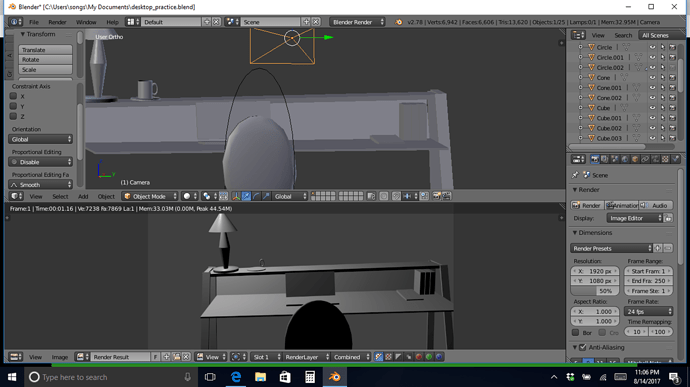
Task: Enable the Border render checkbox
Action: click(576, 332)
